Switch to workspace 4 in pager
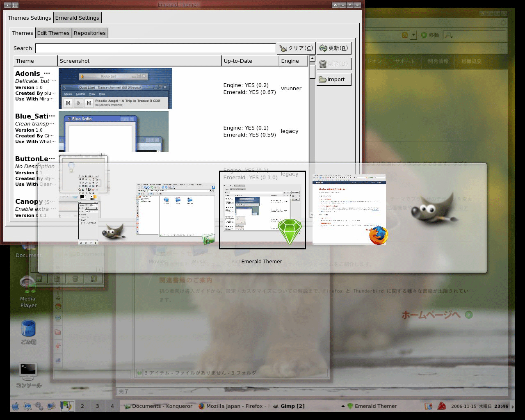Viewport: 525px width, 420px height. [x=112, y=406]
